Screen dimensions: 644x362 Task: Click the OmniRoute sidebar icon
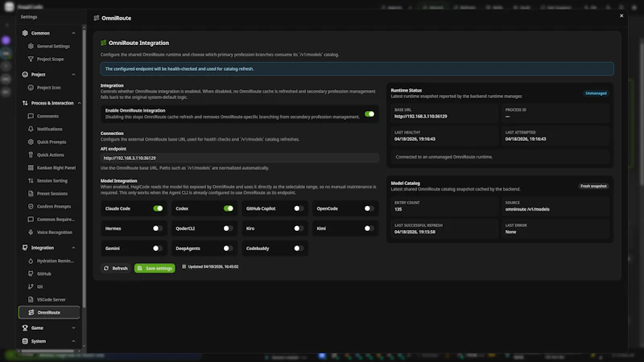click(31, 312)
